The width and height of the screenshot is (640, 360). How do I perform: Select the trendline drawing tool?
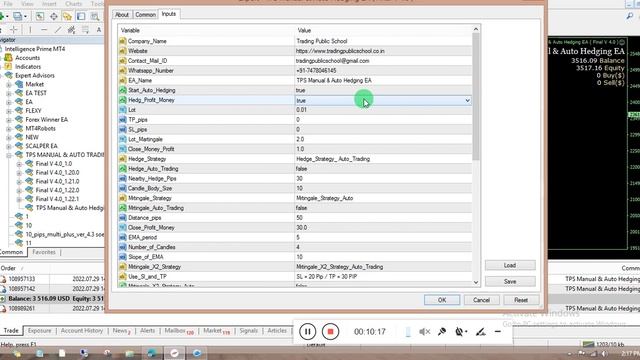[x=58, y=29]
